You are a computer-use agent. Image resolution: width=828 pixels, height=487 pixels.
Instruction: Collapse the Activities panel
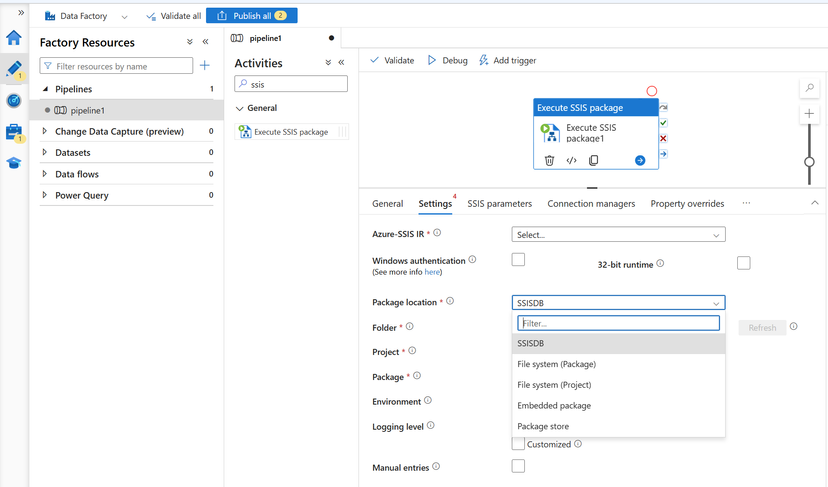341,62
